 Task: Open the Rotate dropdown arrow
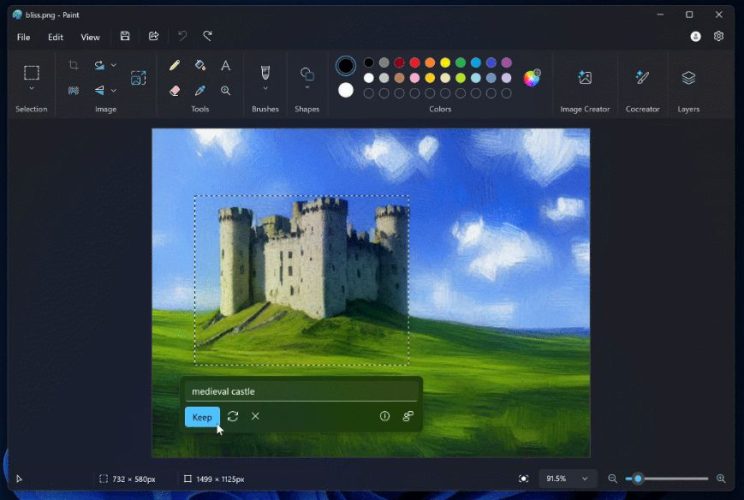click(x=113, y=65)
